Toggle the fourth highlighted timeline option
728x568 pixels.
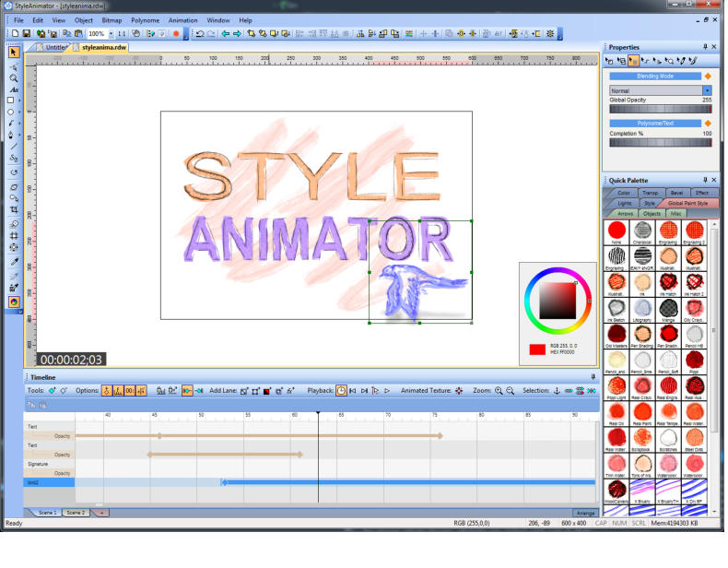142,391
